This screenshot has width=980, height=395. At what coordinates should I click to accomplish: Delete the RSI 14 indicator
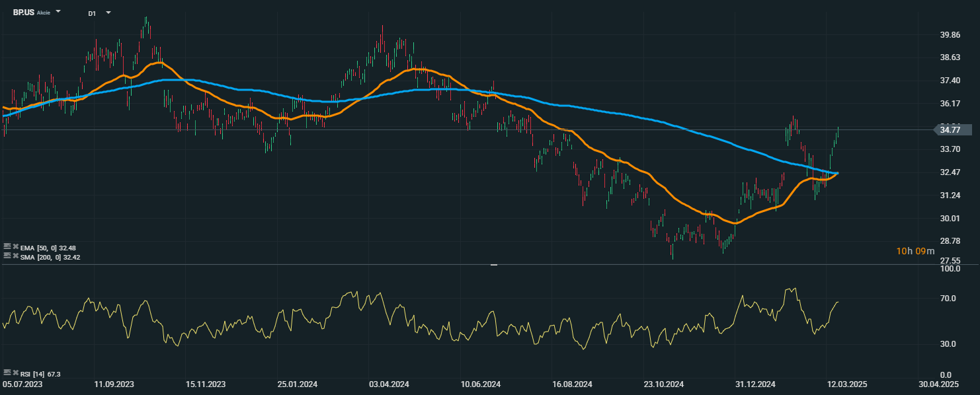15,374
